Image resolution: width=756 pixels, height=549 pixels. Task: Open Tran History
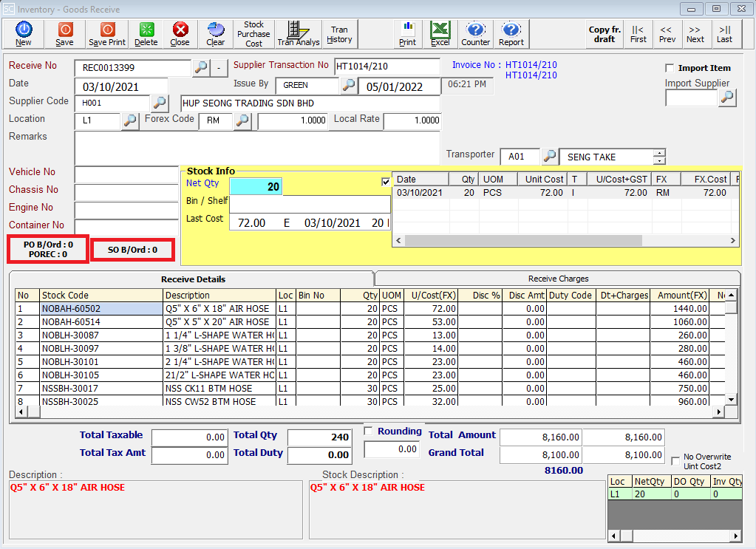pos(339,34)
